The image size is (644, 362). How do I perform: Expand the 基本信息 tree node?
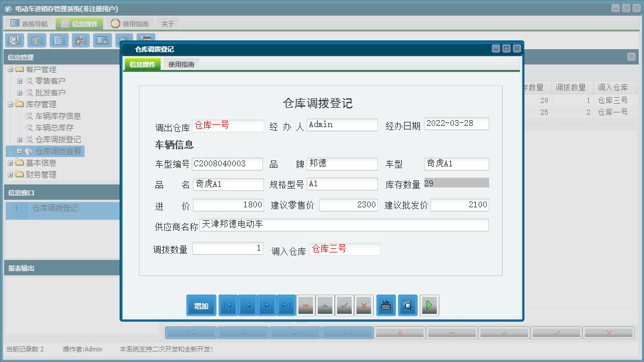click(x=9, y=163)
